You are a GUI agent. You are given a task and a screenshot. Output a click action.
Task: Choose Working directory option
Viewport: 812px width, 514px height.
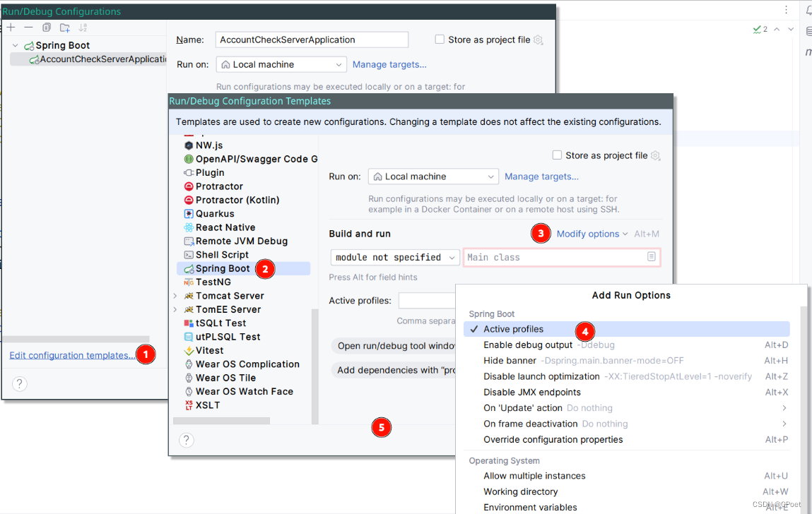(627, 491)
